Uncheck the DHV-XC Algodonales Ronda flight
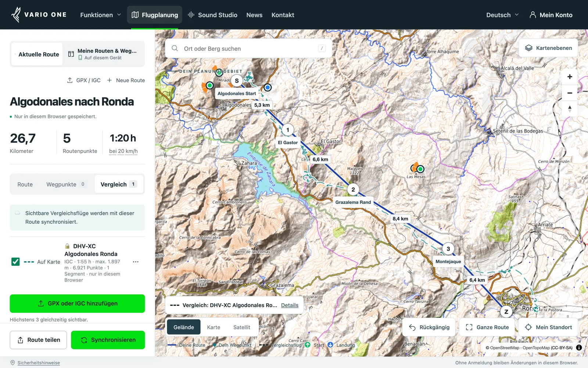Image resolution: width=588 pixels, height=368 pixels. [15, 262]
